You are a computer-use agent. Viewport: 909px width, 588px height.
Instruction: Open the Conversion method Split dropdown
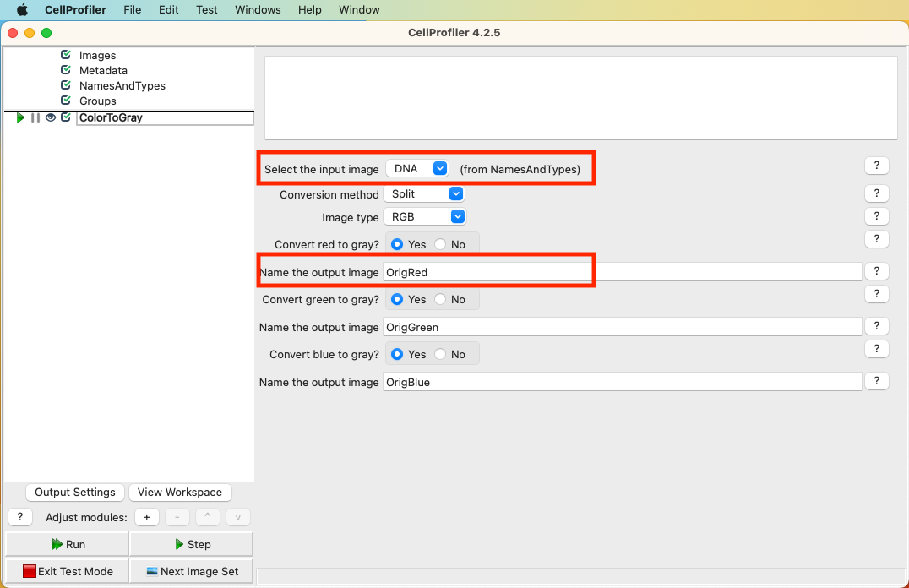coord(424,194)
